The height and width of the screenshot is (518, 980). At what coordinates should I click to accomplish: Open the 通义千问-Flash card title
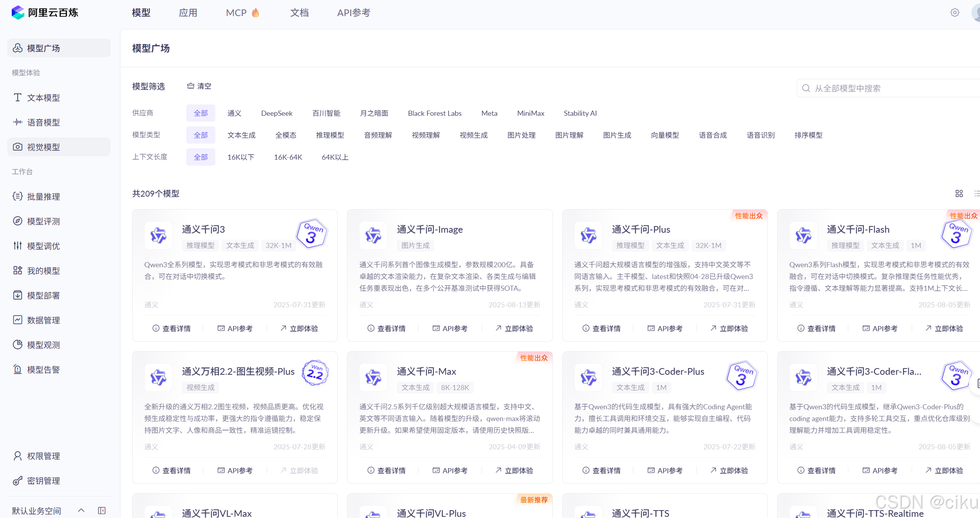click(x=858, y=229)
